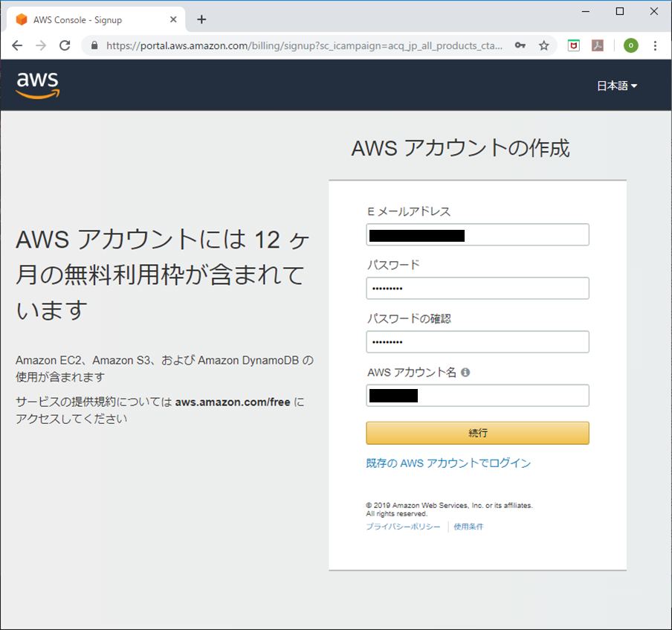Close the AWS Console - Signup tab
672x630 pixels.
[x=173, y=20]
